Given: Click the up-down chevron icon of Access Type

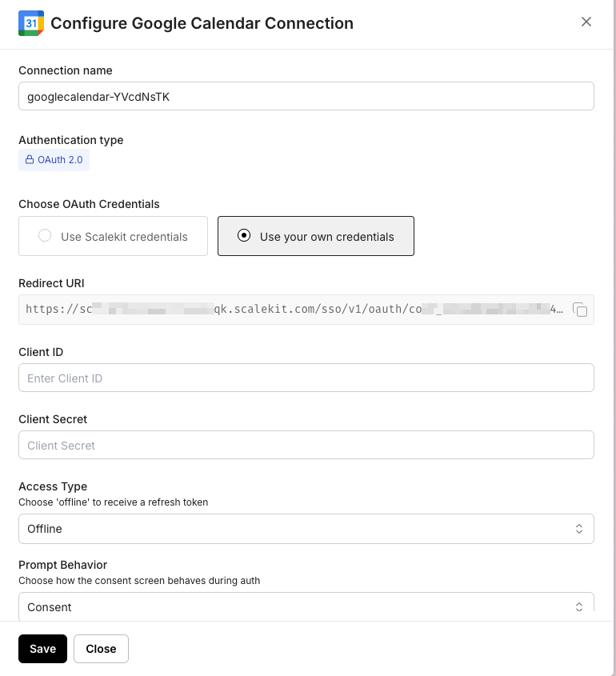Looking at the screenshot, I should 579,529.
